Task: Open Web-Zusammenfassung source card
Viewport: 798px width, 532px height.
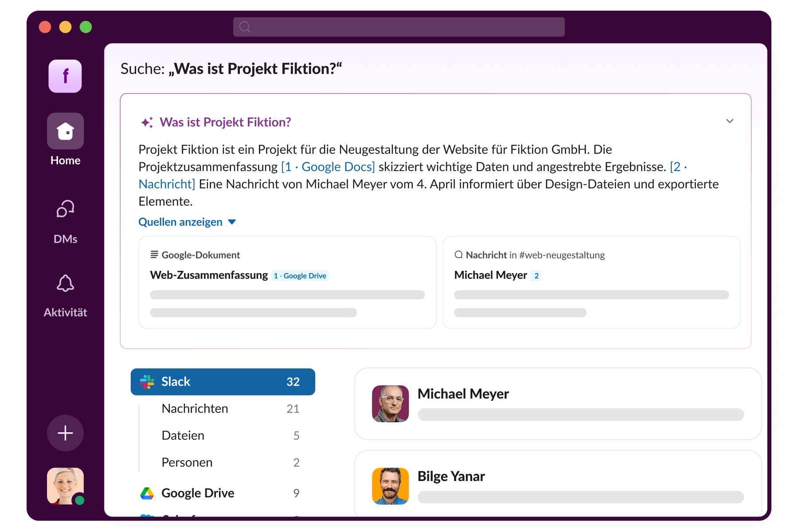Action: 287,282
